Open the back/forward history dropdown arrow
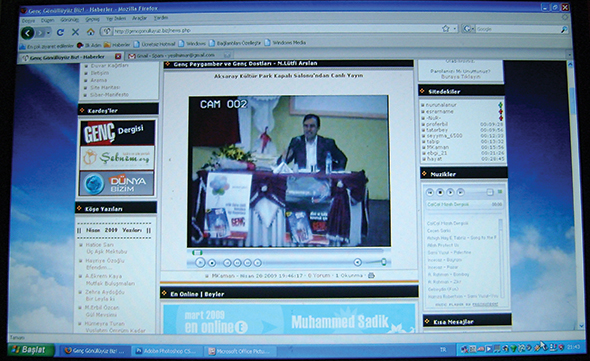590x361 pixels. (x=49, y=33)
